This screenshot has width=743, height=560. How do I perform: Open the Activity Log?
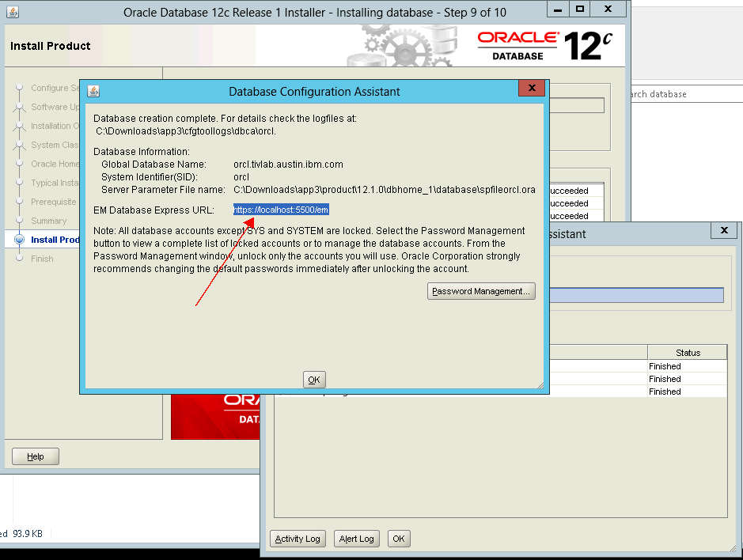tap(298, 539)
